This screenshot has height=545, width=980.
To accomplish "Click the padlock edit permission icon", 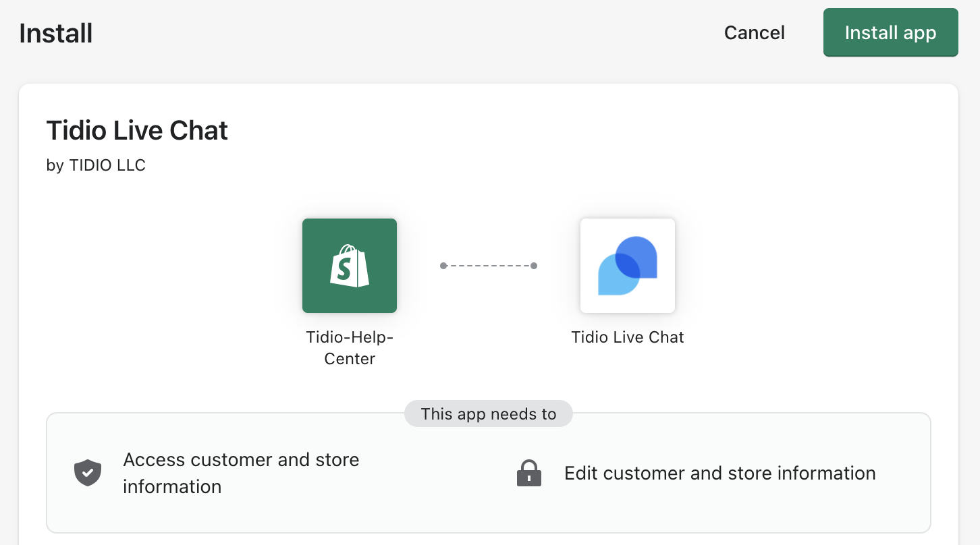I will click(529, 473).
